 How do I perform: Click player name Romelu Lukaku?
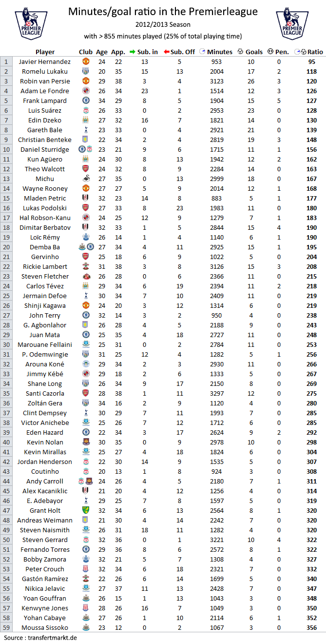click(44, 71)
